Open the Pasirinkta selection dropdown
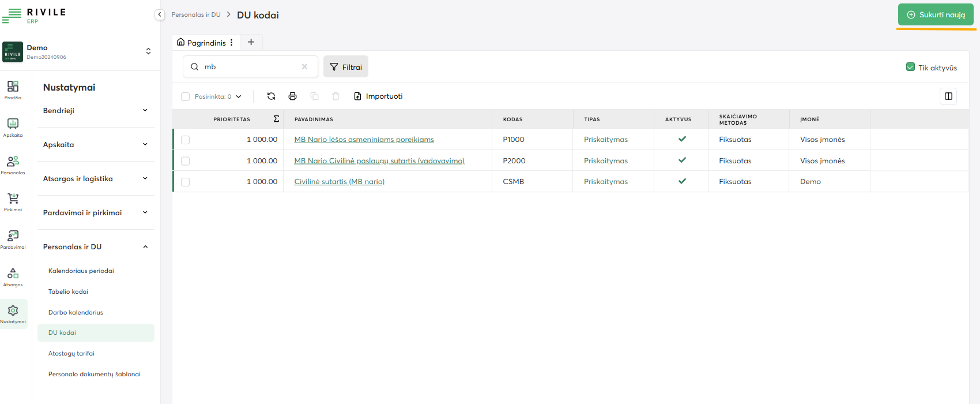The width and height of the screenshot is (980, 404). [x=218, y=96]
